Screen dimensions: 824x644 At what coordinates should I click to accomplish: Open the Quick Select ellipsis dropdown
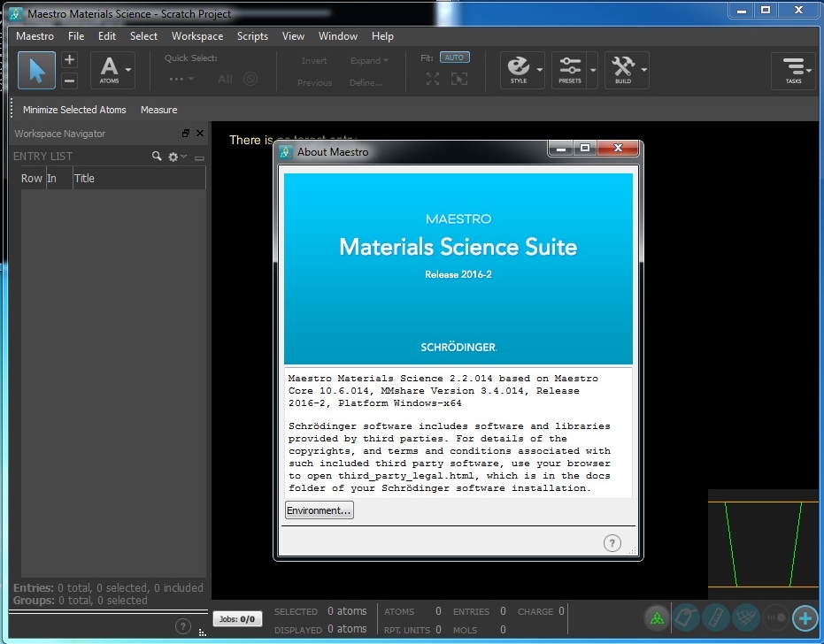point(181,79)
